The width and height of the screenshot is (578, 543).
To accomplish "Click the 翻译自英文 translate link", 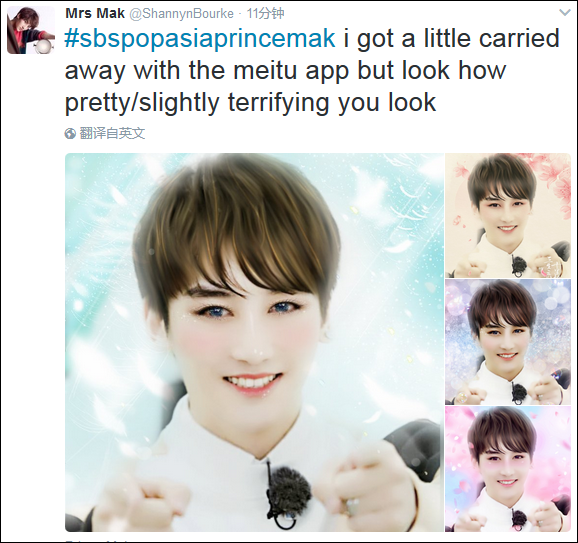I will pyautogui.click(x=112, y=133).
